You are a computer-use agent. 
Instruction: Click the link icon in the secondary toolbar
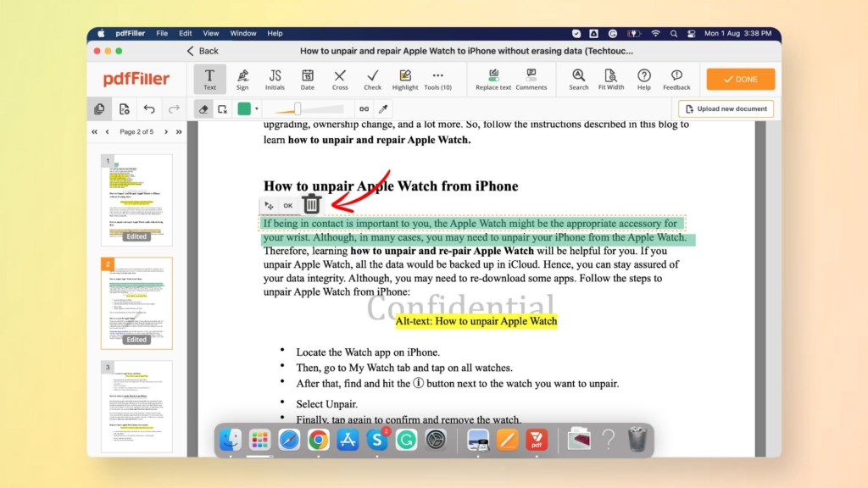pos(364,109)
